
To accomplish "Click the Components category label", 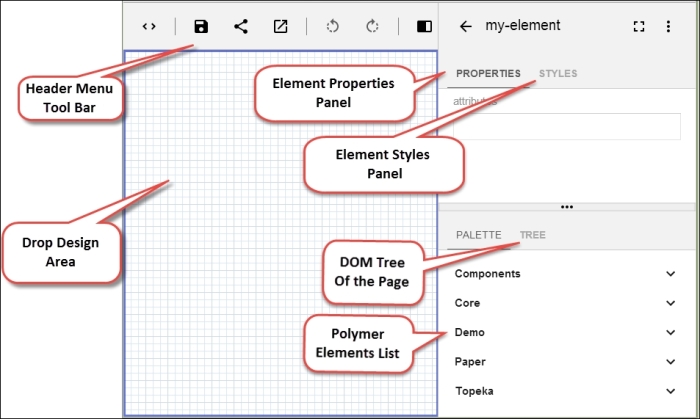I will [x=488, y=274].
